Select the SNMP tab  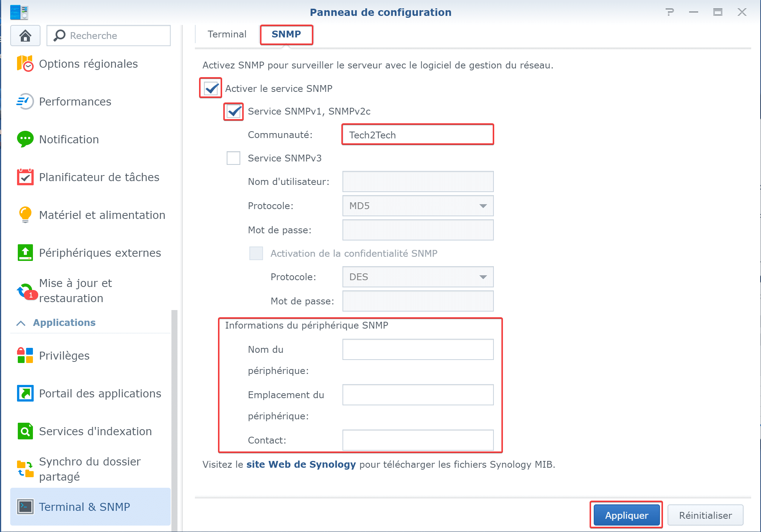point(286,34)
